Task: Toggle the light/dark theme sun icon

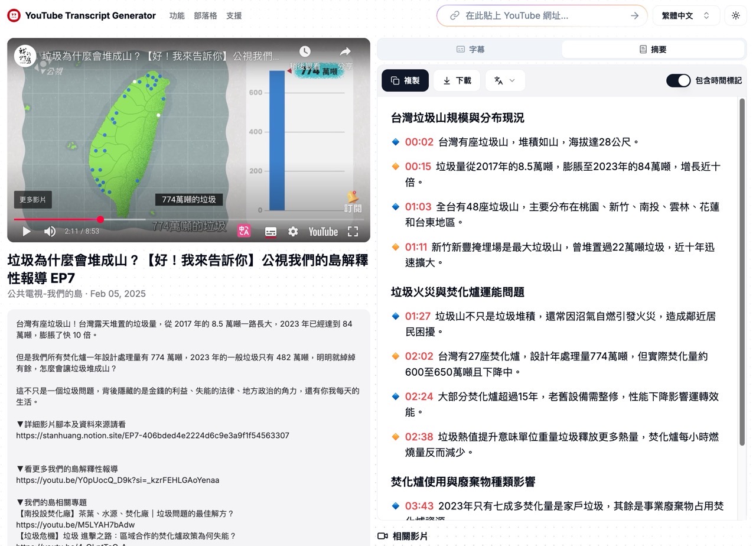Action: point(735,16)
